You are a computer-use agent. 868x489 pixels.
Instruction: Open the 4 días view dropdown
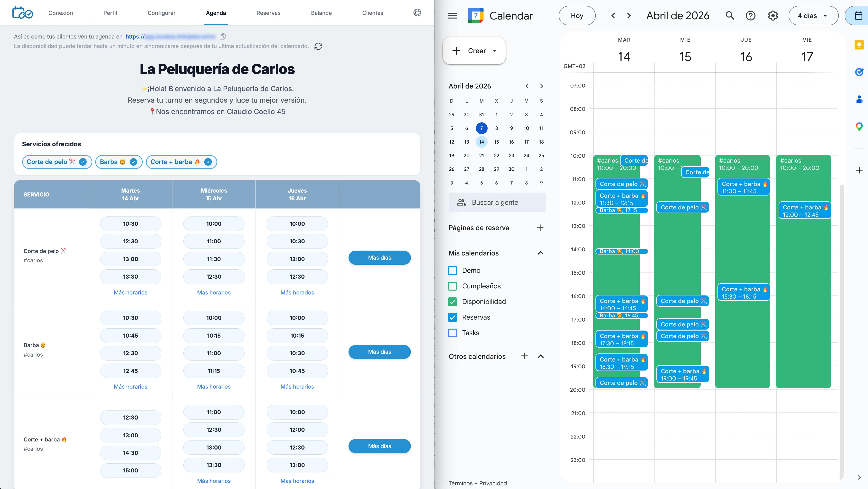click(813, 16)
